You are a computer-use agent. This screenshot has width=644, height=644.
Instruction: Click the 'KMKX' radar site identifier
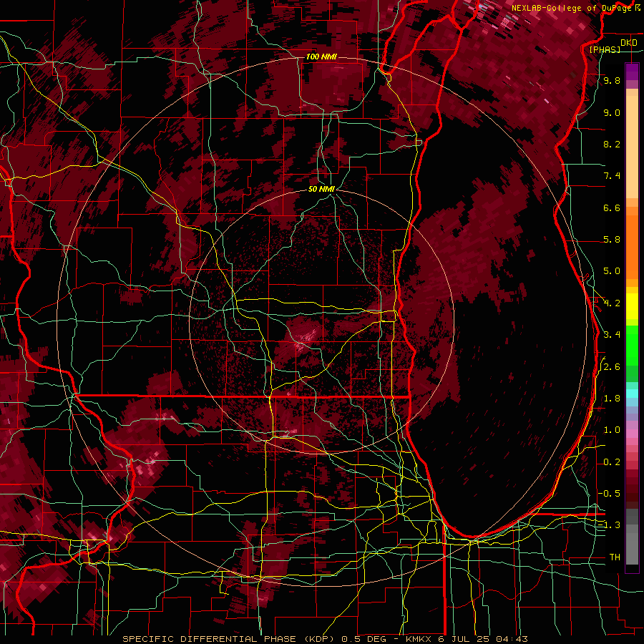(x=419, y=639)
